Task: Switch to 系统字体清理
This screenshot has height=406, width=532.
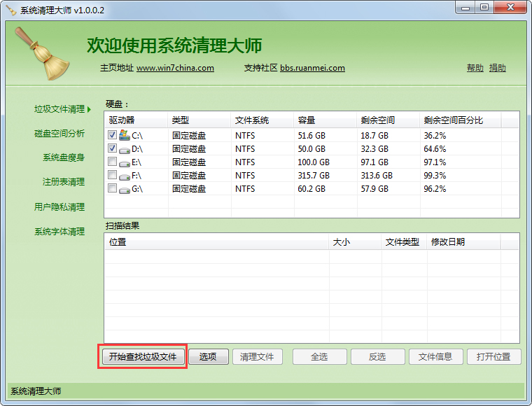Action: click(59, 232)
